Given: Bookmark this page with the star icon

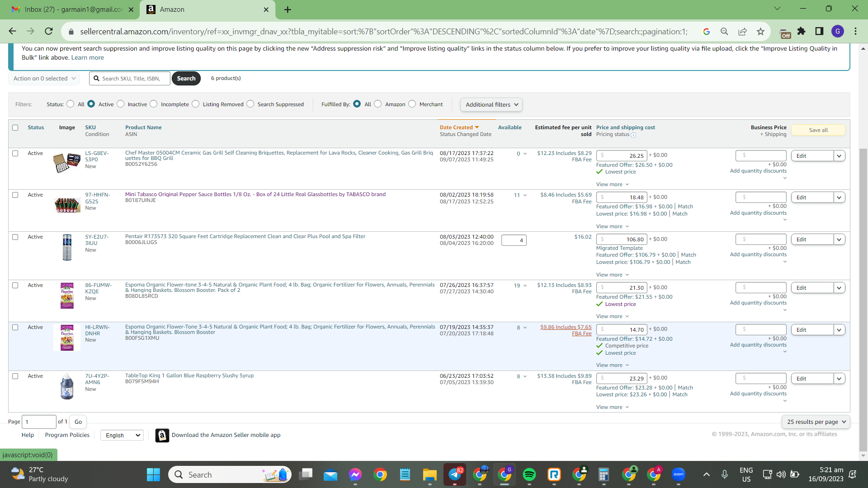Looking at the screenshot, I should pos(760,31).
